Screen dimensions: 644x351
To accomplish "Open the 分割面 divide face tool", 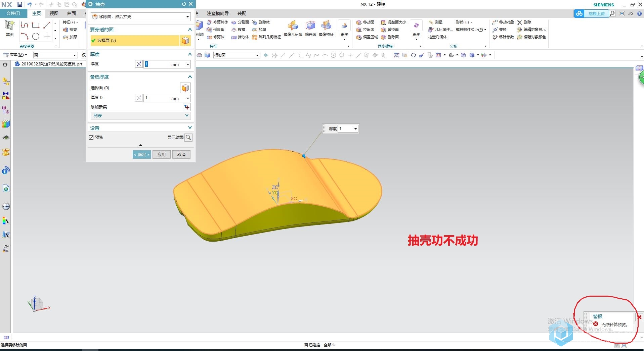I will tap(240, 22).
